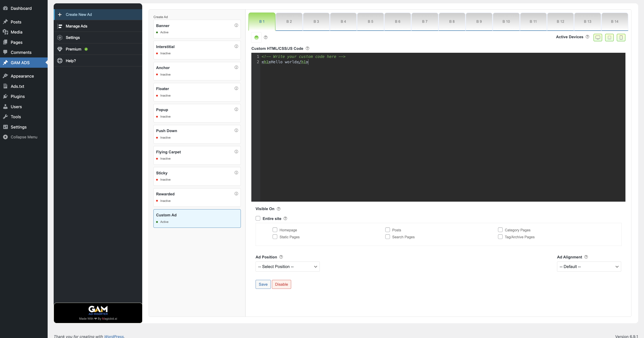Toggle the green B 1 status indicator
The height and width of the screenshot is (338, 644).
click(256, 38)
